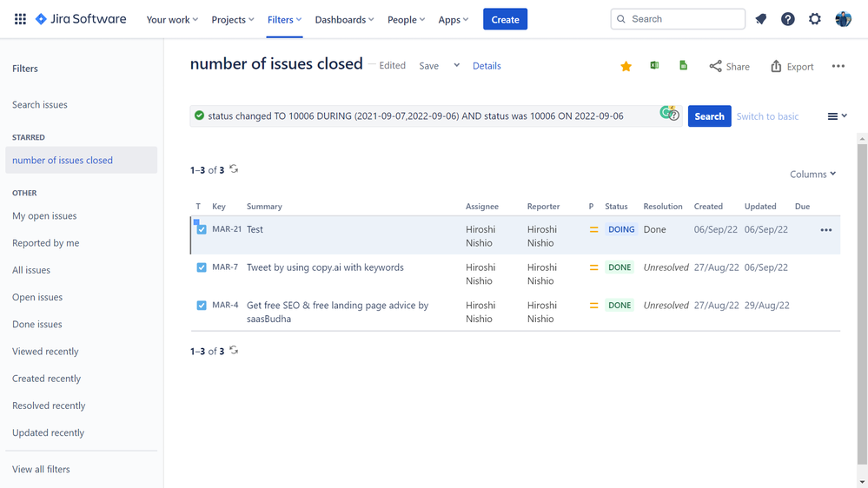Viewport: 868px width, 488px height.
Task: Click the MAR-21 issue type checkbox icon
Action: click(x=202, y=229)
